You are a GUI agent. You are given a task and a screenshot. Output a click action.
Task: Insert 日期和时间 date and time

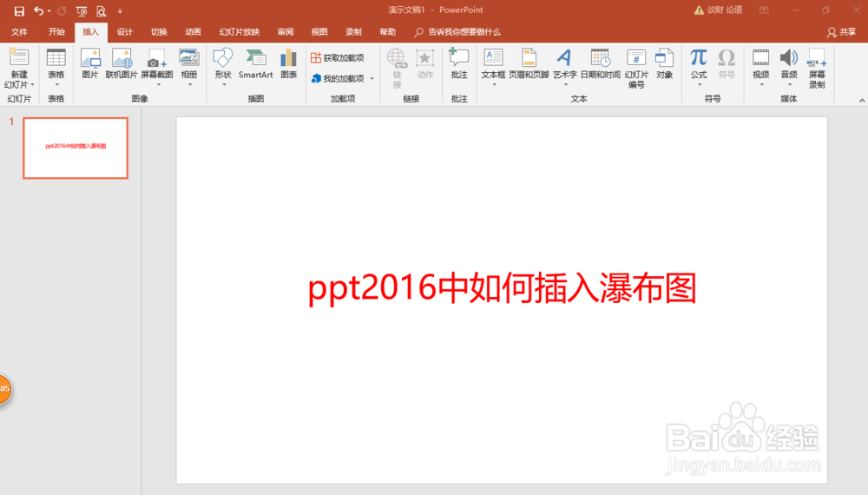[x=600, y=63]
